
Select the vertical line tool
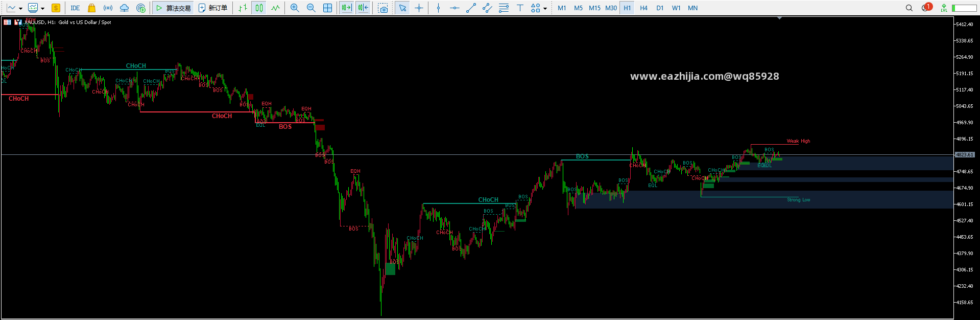point(438,8)
